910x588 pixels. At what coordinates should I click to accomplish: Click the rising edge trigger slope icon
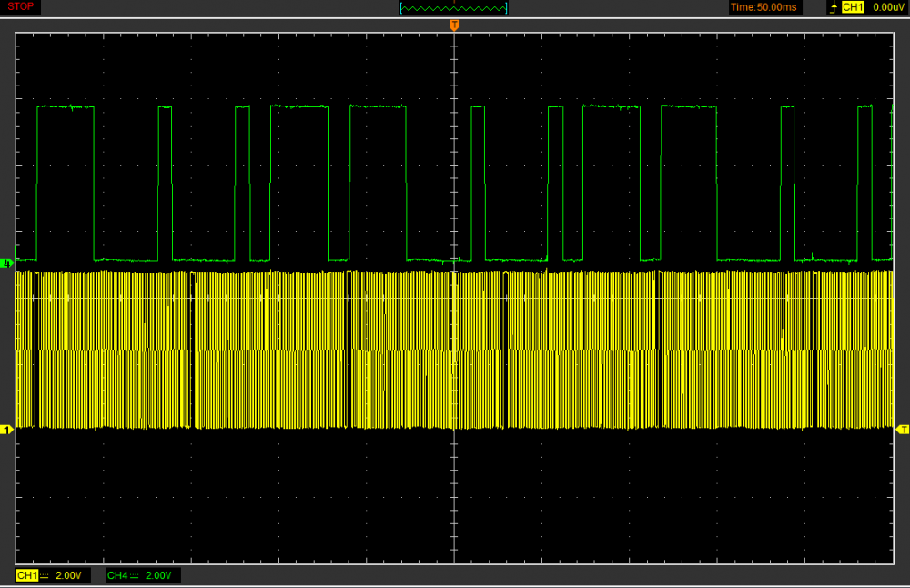(833, 7)
